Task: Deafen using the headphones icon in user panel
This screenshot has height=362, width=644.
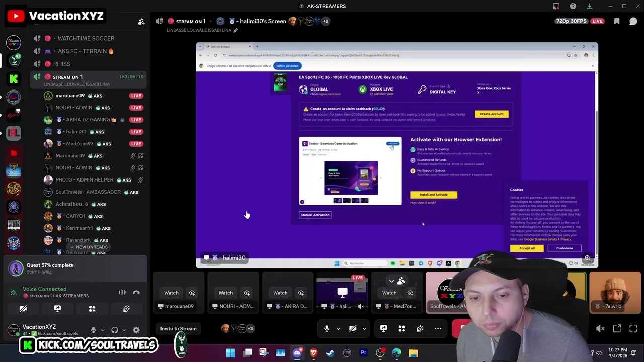Action: (115, 330)
